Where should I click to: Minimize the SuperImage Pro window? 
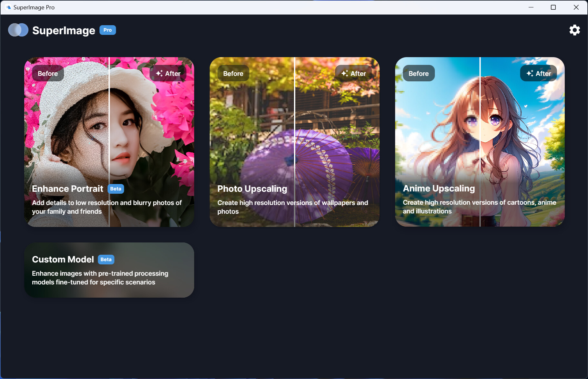[531, 7]
